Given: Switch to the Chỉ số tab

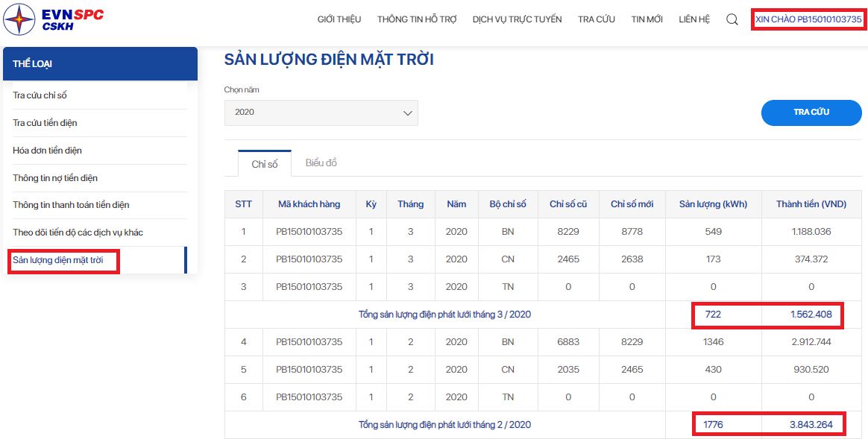Looking at the screenshot, I should pyautogui.click(x=265, y=164).
